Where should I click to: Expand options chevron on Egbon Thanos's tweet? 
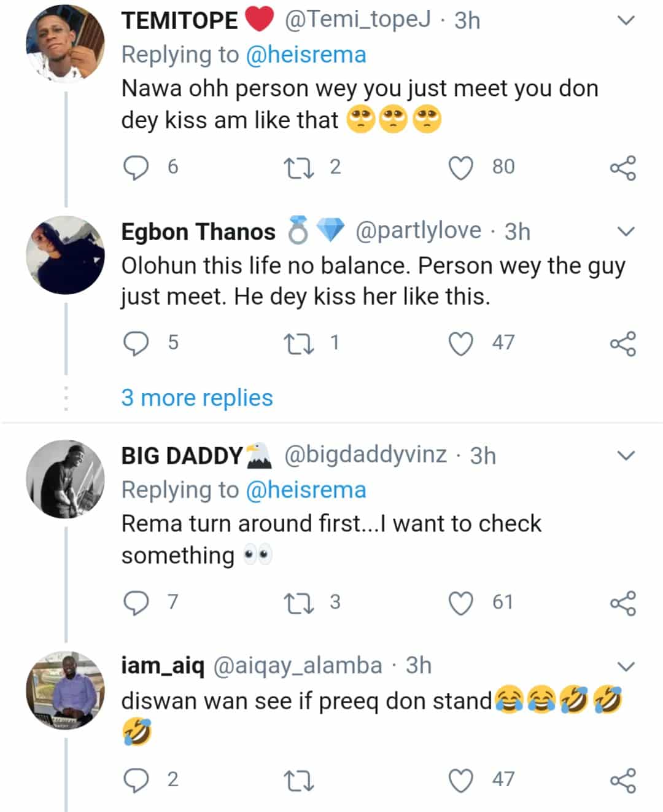point(625,232)
